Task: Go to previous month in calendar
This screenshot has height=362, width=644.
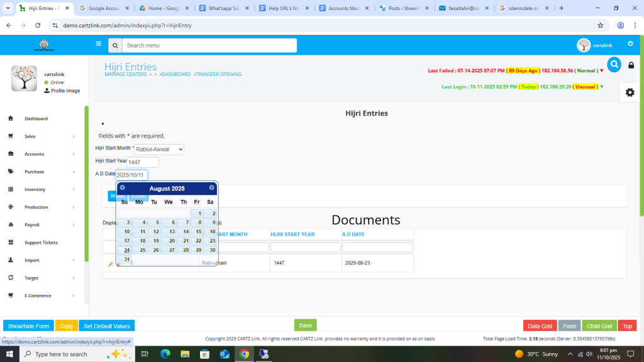Action: (123, 188)
